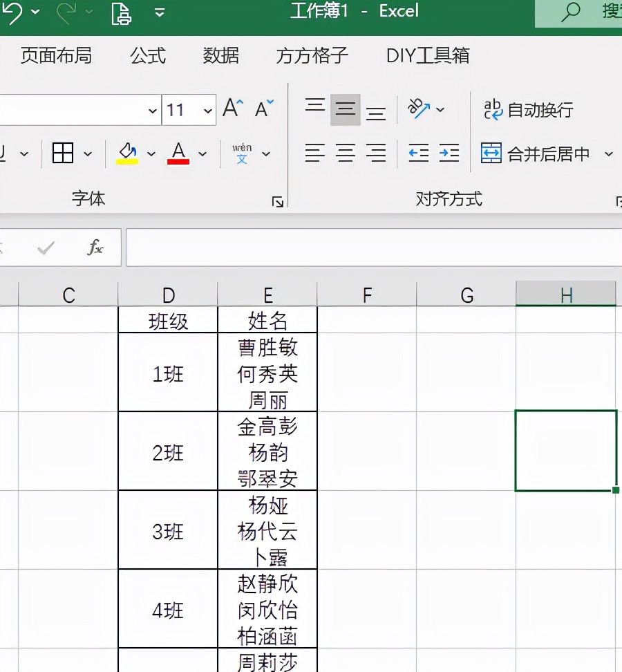Screen dimensions: 622x672
Task: Enable left align formatting
Action: point(314,153)
